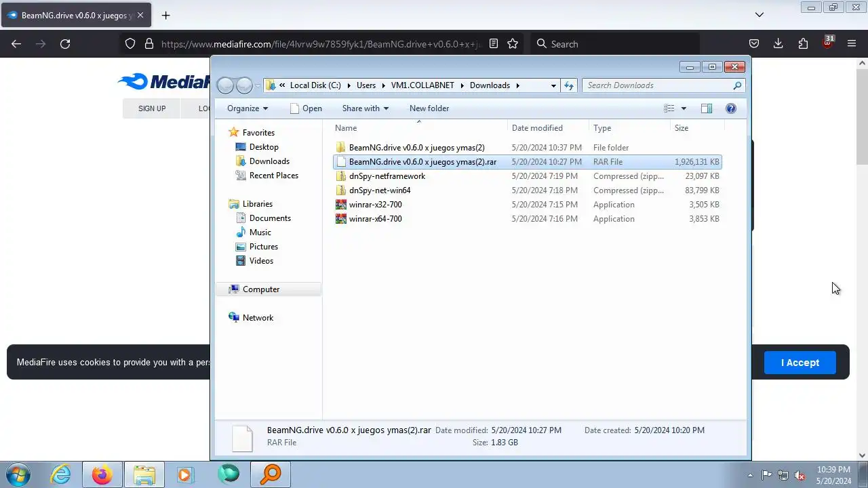Click the shield tracking protection icon
Image resolution: width=868 pixels, height=488 pixels.
click(x=130, y=43)
